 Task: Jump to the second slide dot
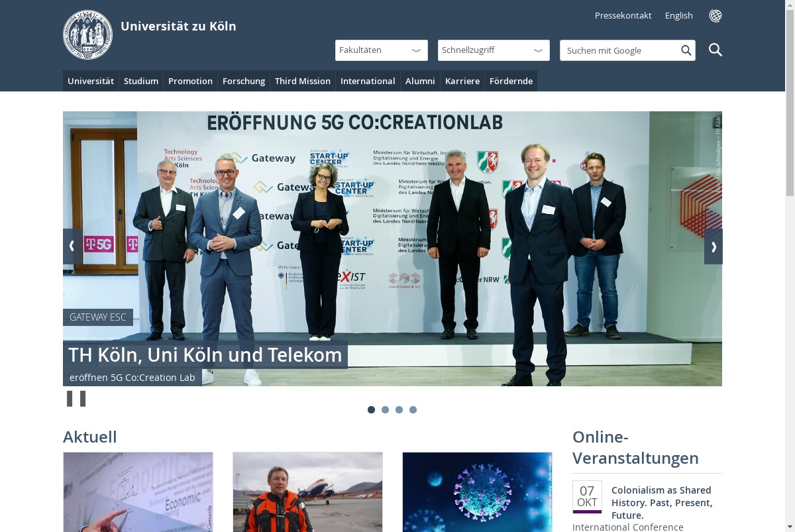tap(385, 409)
